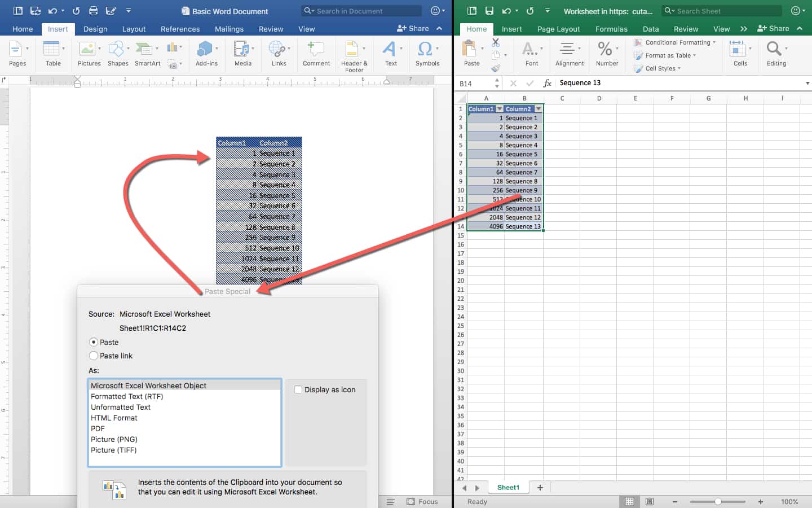Select the Paste link radio button
This screenshot has width=812, height=508.
tap(94, 356)
